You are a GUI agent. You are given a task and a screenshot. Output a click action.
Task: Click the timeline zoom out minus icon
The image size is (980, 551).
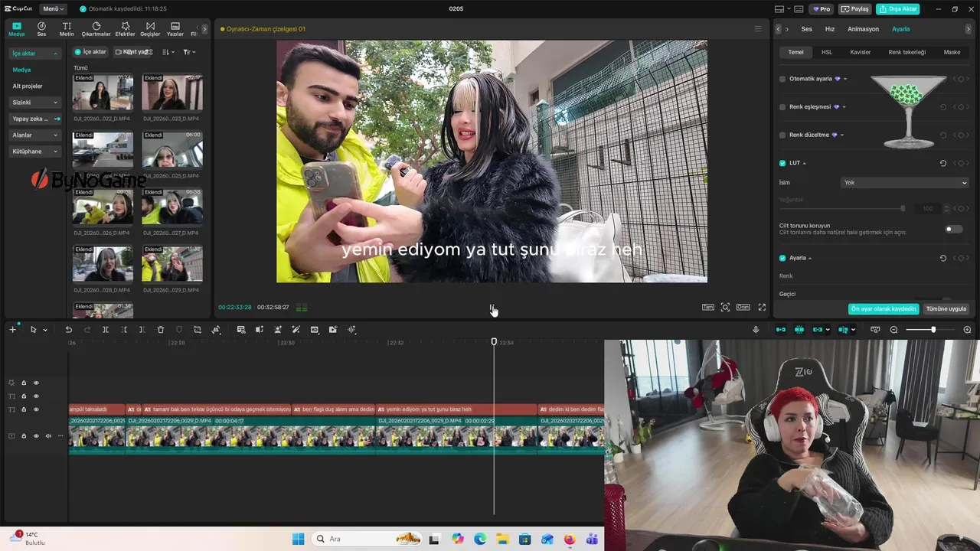893,330
